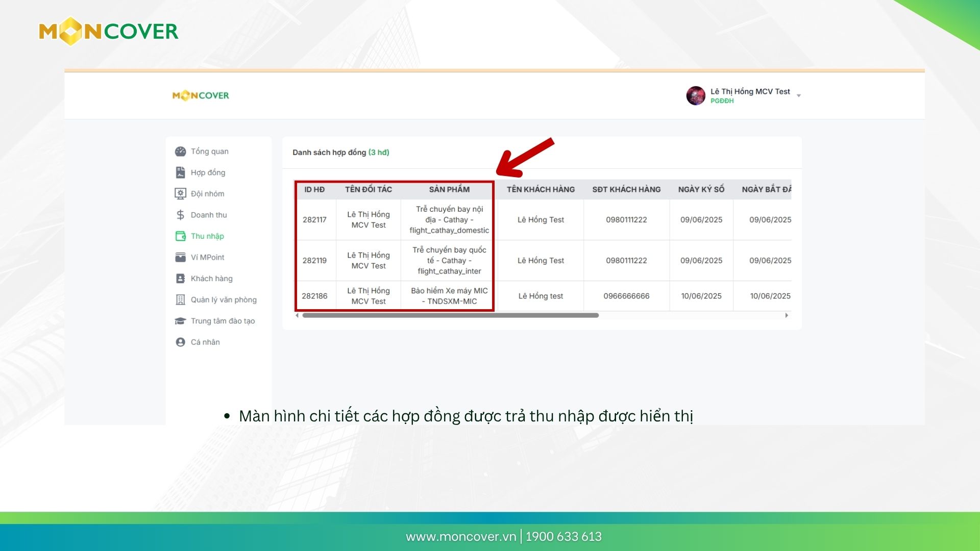Click the PGĐĐH role label

pos(722,101)
